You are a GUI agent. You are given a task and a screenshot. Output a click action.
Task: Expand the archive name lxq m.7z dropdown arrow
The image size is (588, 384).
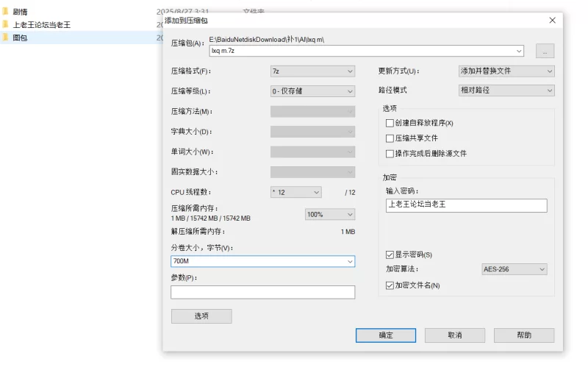519,51
